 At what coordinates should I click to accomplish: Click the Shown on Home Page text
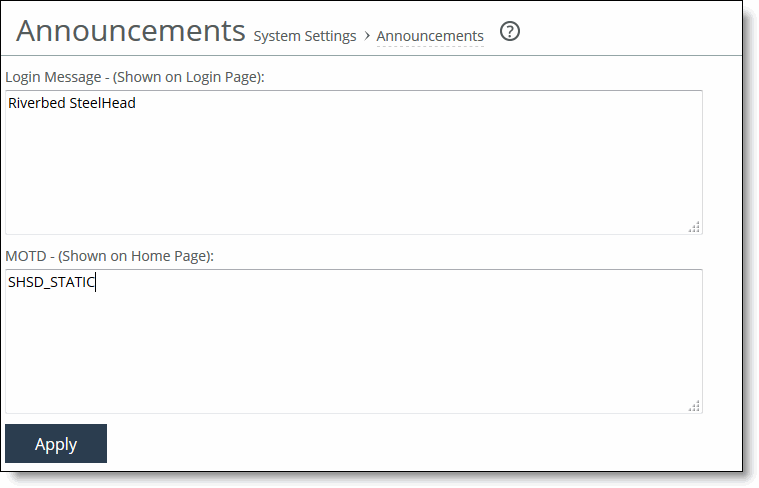pyautogui.click(x=136, y=256)
